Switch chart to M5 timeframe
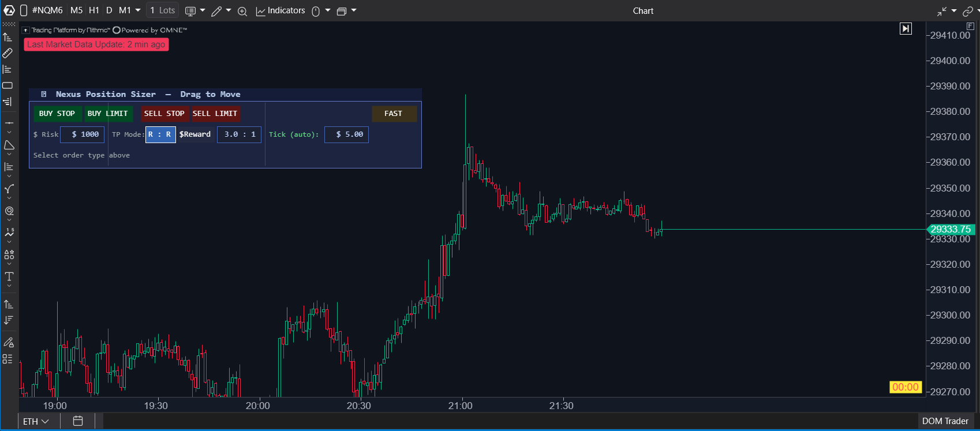The width and height of the screenshot is (980, 431). [77, 10]
